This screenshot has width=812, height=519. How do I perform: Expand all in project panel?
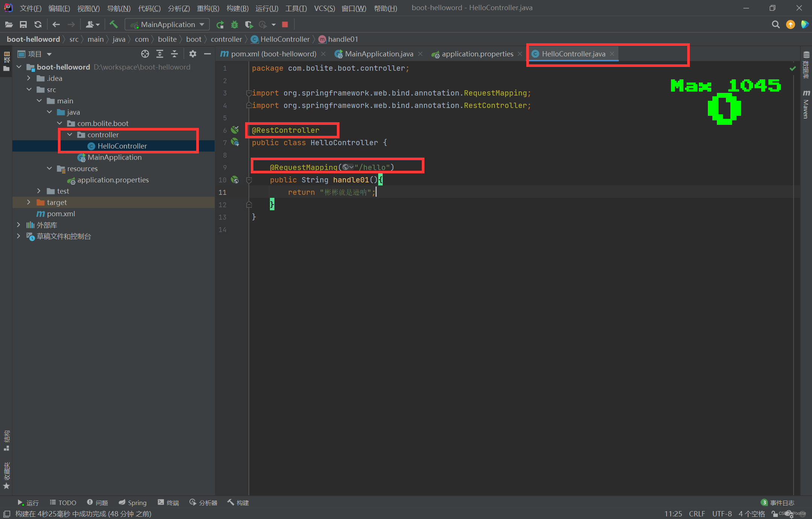160,54
